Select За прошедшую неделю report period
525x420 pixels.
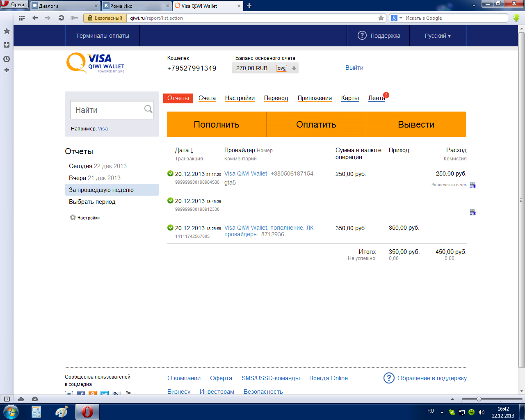(x=112, y=189)
